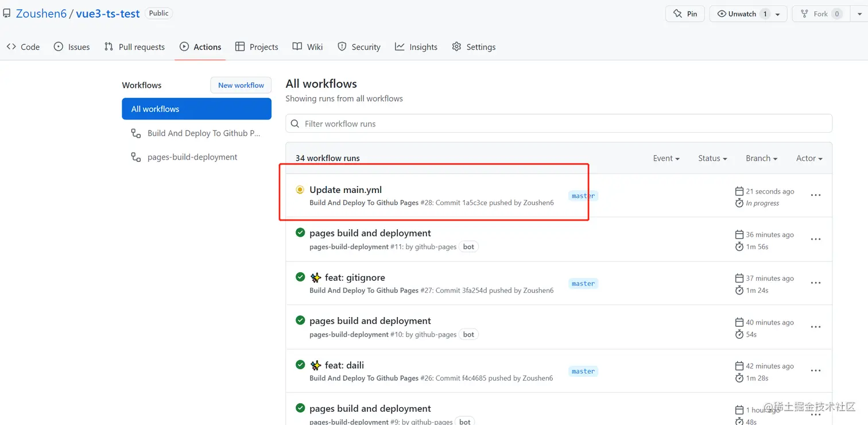The height and width of the screenshot is (425, 868).
Task: Click the success checkmark of pages-build-deployment #9
Action: (300, 408)
